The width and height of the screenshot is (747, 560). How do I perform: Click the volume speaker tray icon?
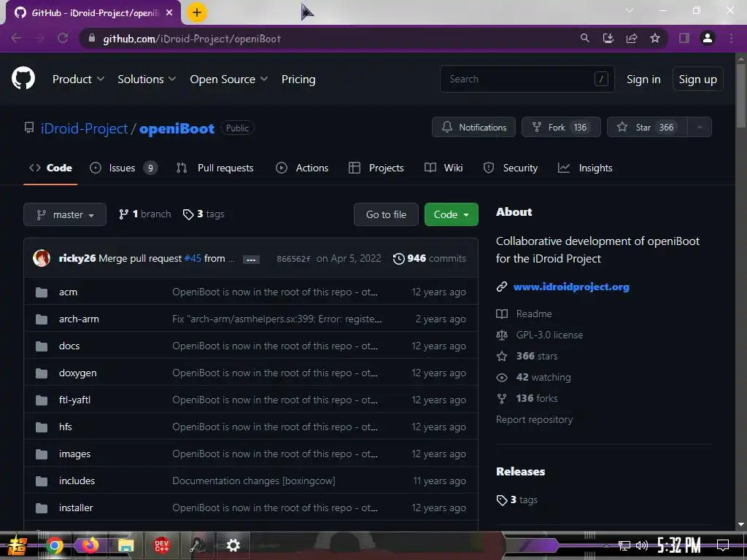point(642,545)
